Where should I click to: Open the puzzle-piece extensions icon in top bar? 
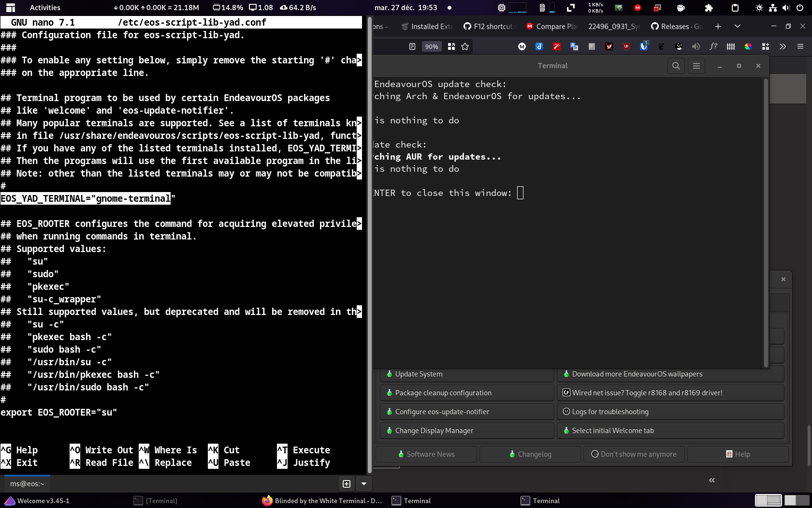tap(709, 8)
